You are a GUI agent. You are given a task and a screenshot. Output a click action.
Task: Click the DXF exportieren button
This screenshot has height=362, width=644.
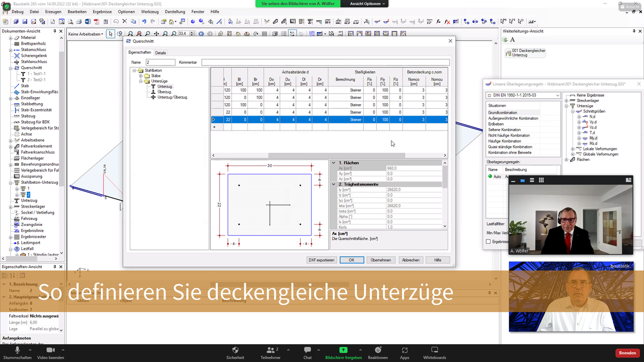click(x=322, y=260)
